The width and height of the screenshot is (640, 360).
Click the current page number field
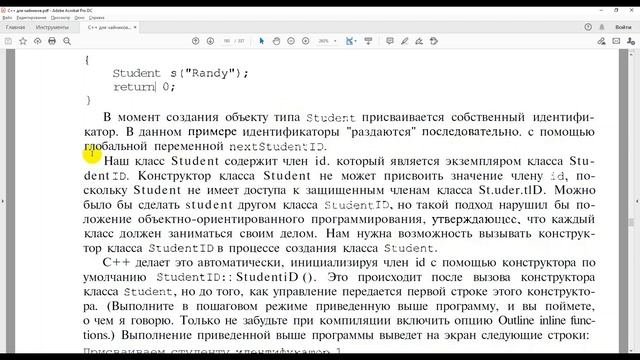(227, 41)
